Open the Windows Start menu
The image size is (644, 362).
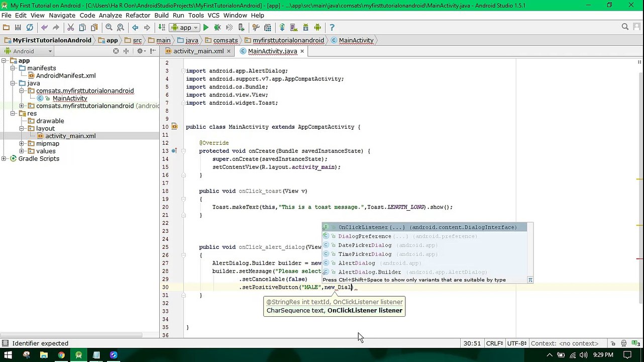[x=8, y=355]
